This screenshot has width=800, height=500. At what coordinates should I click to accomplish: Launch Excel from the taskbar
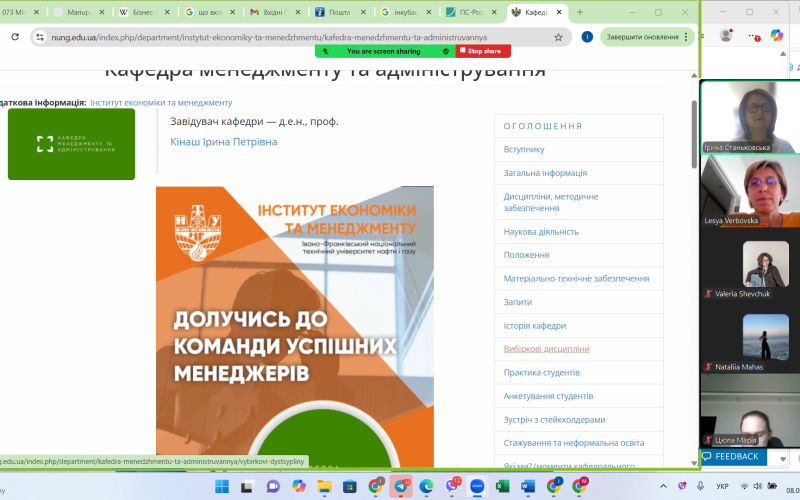click(x=503, y=486)
